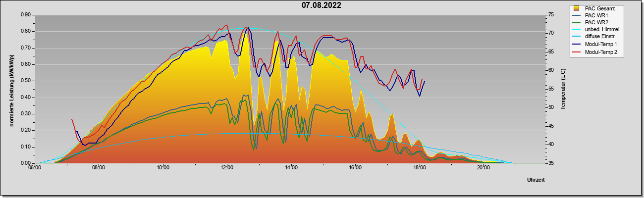Screen dimensions: 644x198
Task: Click the 06:00 time axis label
Action: tap(35, 168)
